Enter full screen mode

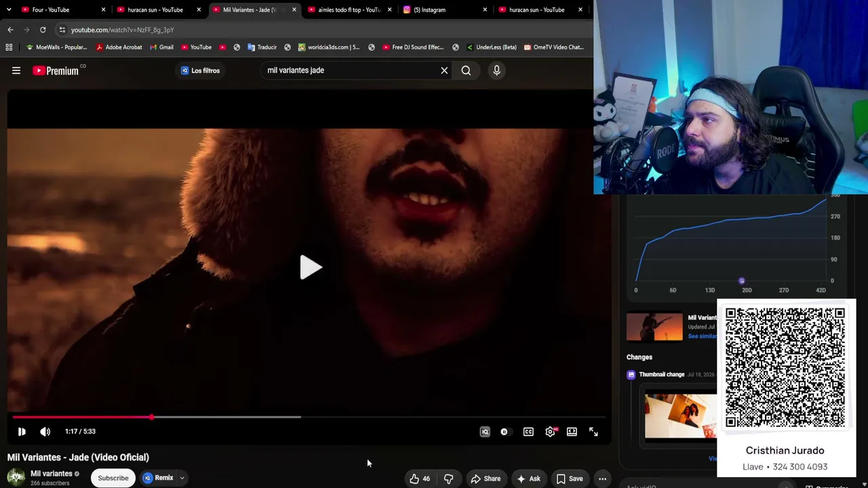[x=593, y=432]
